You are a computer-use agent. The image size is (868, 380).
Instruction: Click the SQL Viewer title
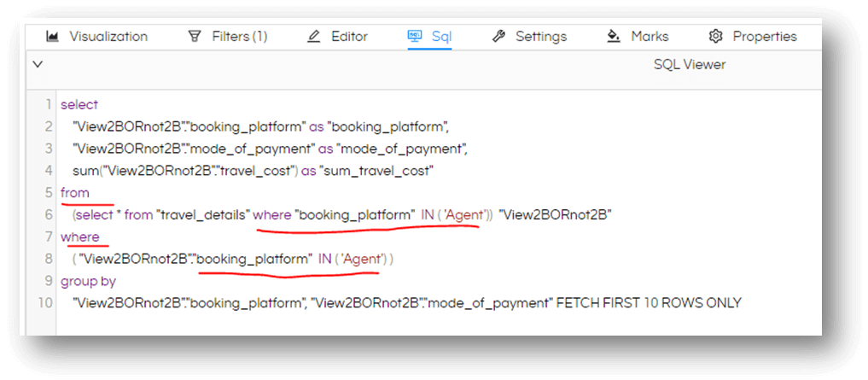[690, 65]
